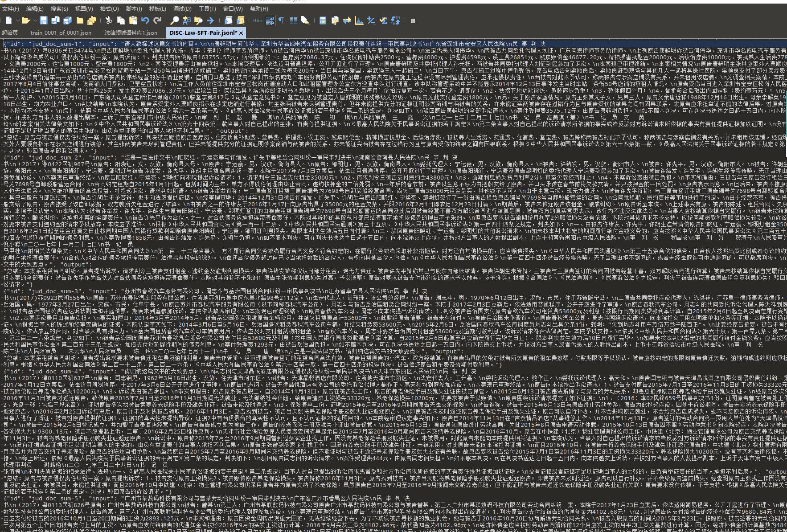Image resolution: width=787 pixels, height=532 pixels.
Task: Expand the Open recent files dropdown arrow
Action: tap(35, 20)
